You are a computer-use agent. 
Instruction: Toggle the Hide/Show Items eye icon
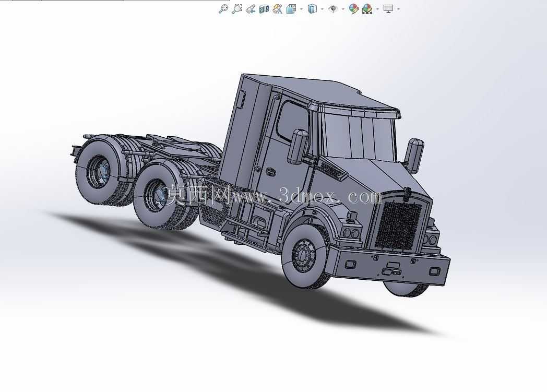(x=333, y=9)
